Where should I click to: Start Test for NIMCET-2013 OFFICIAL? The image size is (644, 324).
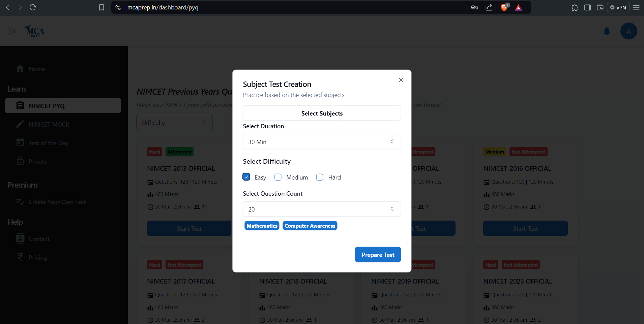click(189, 228)
